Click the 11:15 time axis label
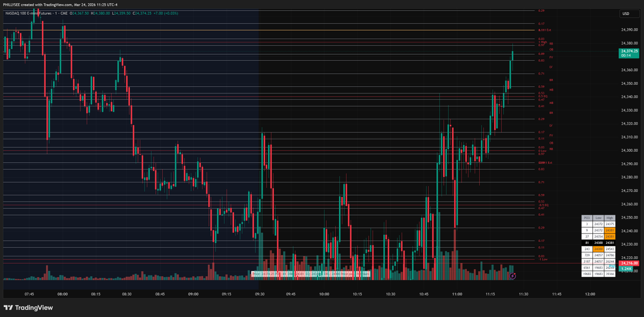 pos(491,294)
